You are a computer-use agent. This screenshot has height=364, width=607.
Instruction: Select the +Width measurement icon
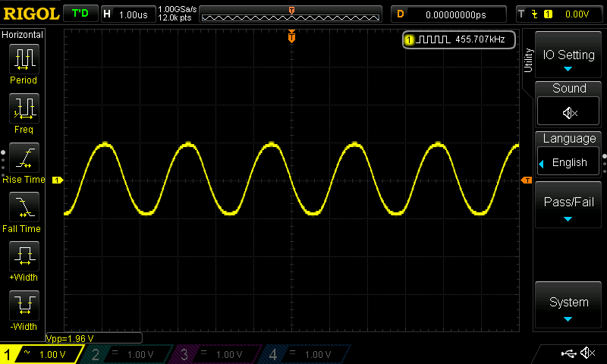[24, 256]
